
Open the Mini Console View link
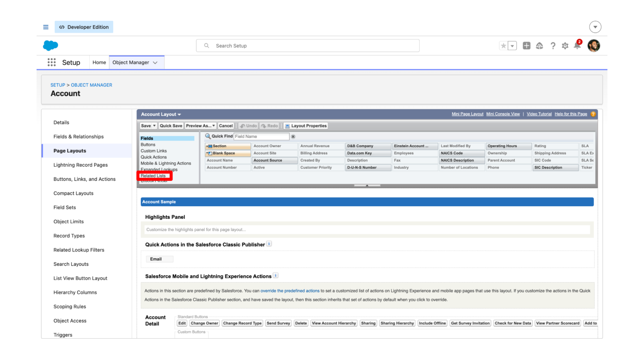tap(503, 114)
